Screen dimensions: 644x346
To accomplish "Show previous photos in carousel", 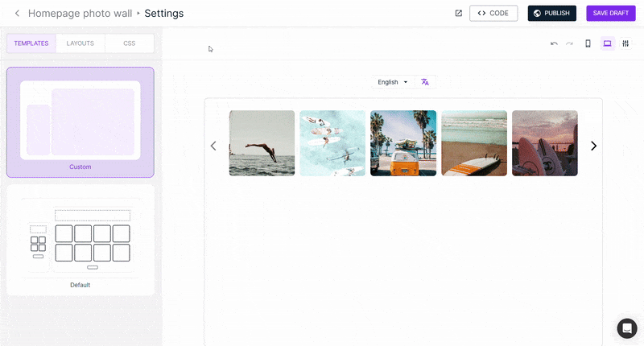I will [x=213, y=146].
